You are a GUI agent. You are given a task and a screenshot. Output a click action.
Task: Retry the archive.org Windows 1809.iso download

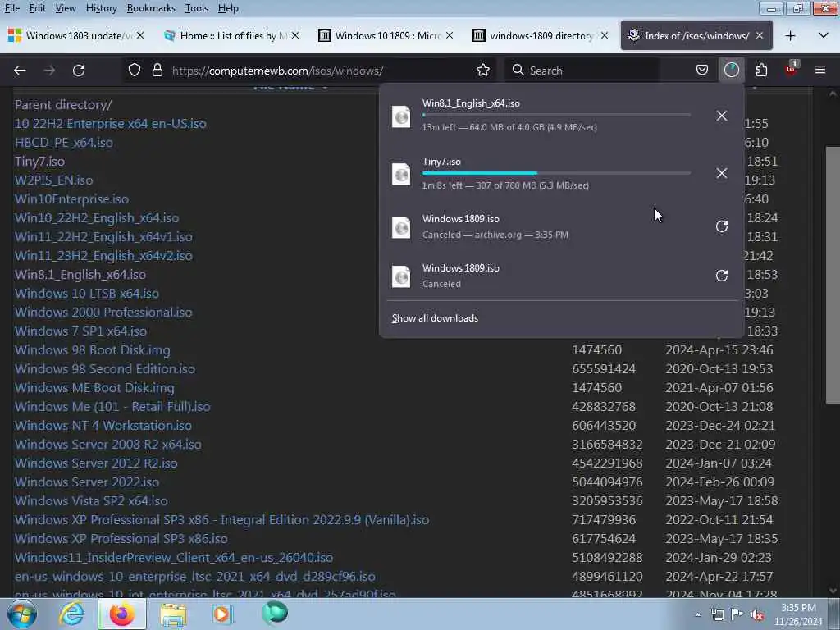point(722,226)
